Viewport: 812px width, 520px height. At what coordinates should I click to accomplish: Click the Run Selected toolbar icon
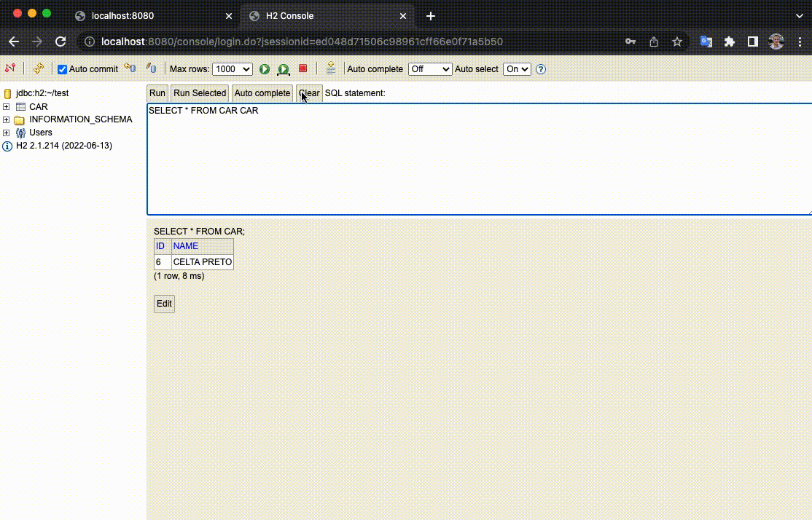click(x=284, y=68)
